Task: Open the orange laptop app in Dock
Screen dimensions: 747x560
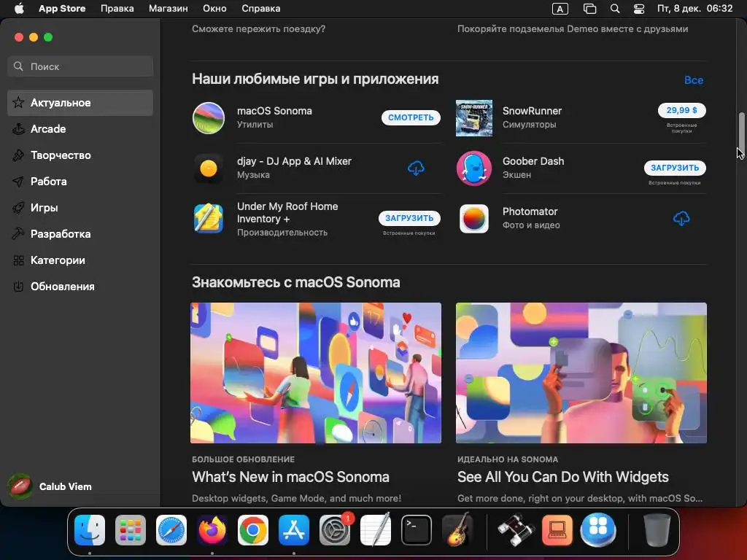Action: pos(557,530)
